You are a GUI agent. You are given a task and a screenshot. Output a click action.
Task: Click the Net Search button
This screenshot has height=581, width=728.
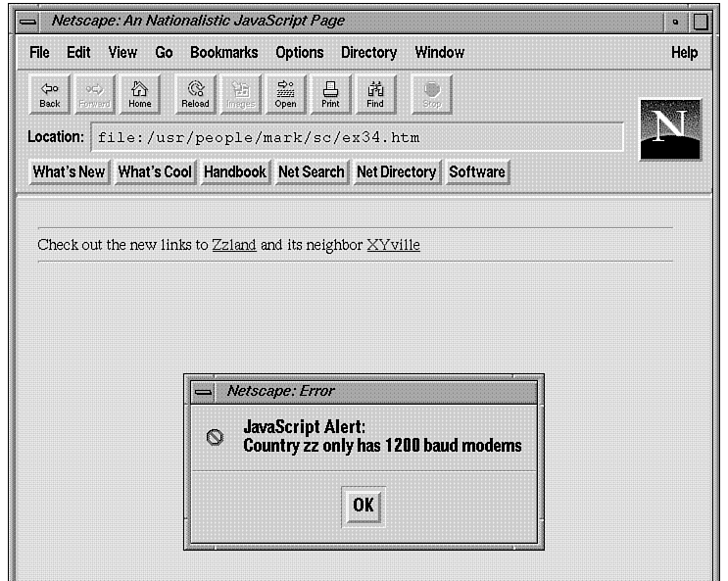311,172
